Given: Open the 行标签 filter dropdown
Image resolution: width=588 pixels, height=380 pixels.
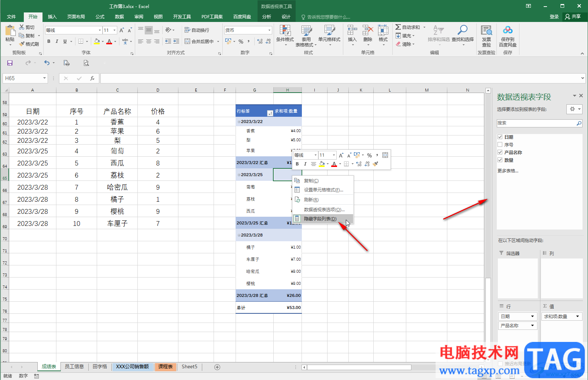Looking at the screenshot, I should tap(270, 113).
